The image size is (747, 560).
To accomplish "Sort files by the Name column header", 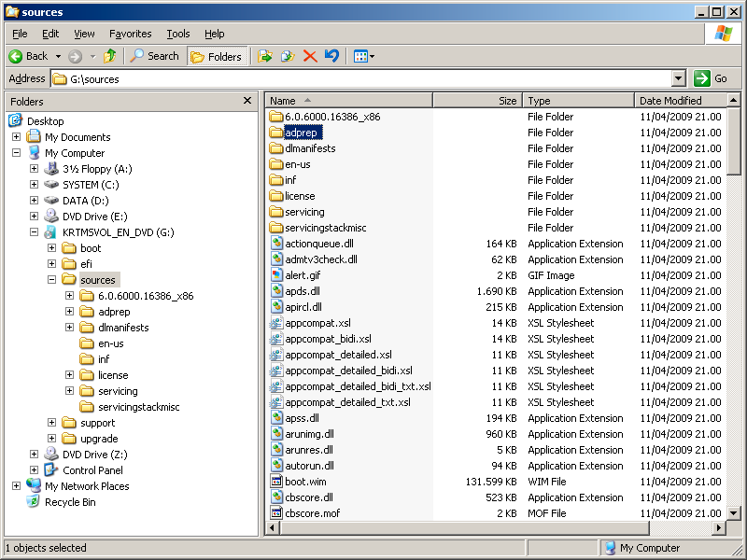I will [x=348, y=101].
